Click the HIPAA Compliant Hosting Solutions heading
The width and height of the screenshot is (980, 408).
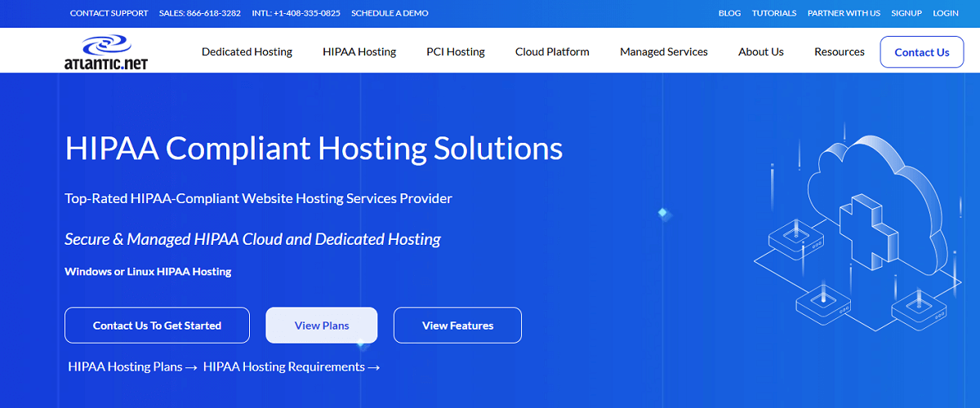(x=314, y=149)
